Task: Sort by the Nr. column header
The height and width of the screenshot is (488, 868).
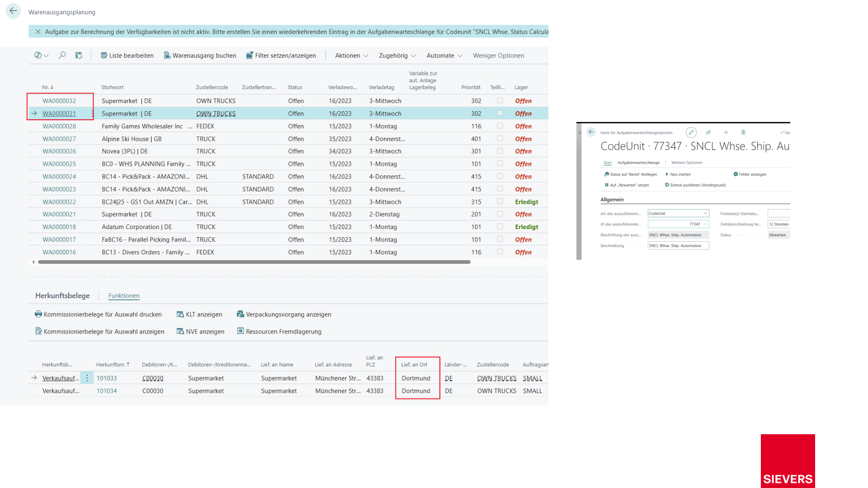Action: point(47,87)
